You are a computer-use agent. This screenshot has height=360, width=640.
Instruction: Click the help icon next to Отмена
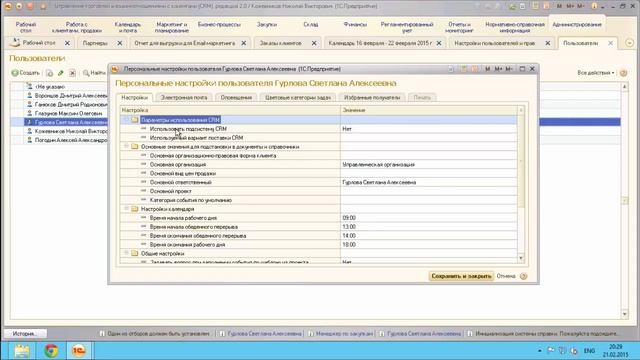pos(524,276)
